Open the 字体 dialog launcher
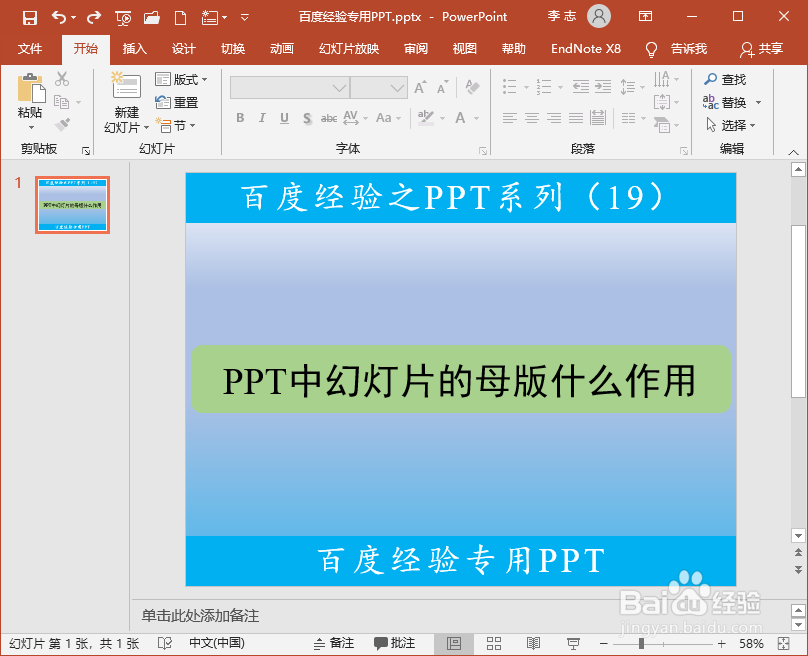 click(x=483, y=151)
